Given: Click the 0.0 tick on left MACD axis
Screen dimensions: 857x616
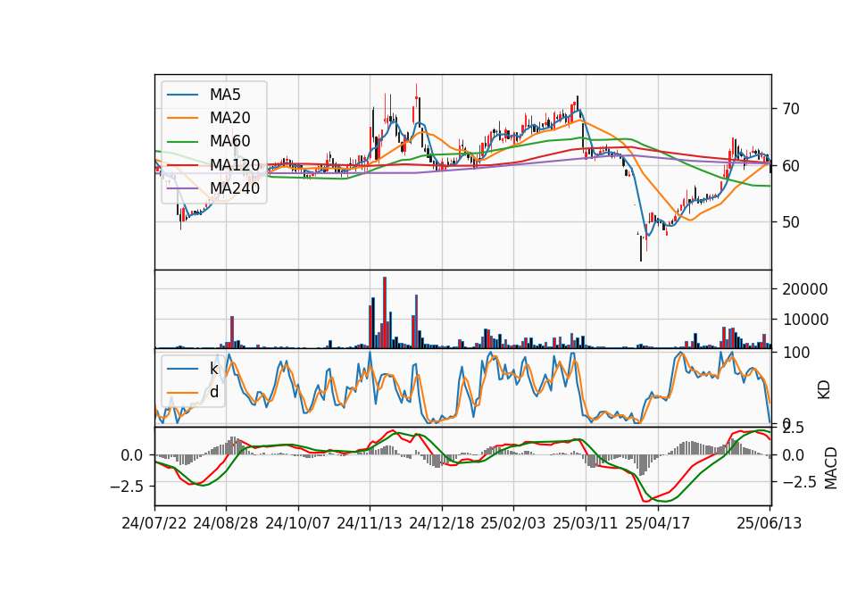Looking at the screenshot, I should point(132,455).
